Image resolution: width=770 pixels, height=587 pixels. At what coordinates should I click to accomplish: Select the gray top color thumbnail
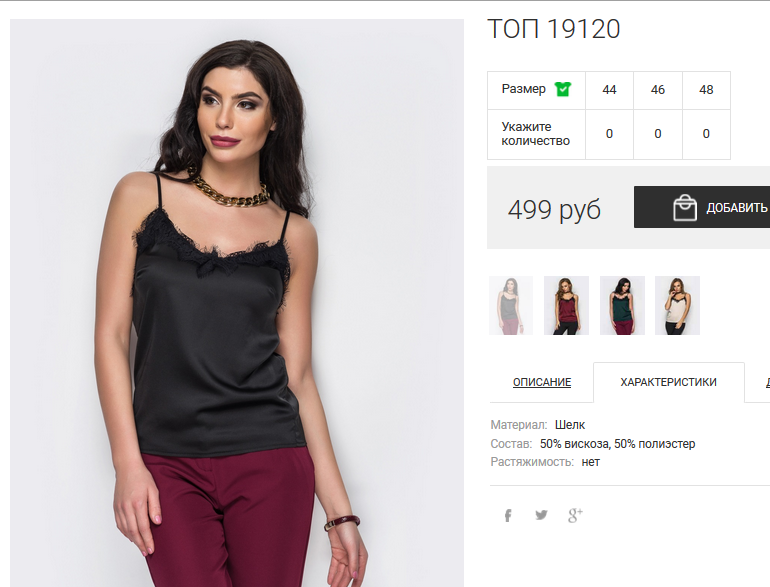(511, 306)
